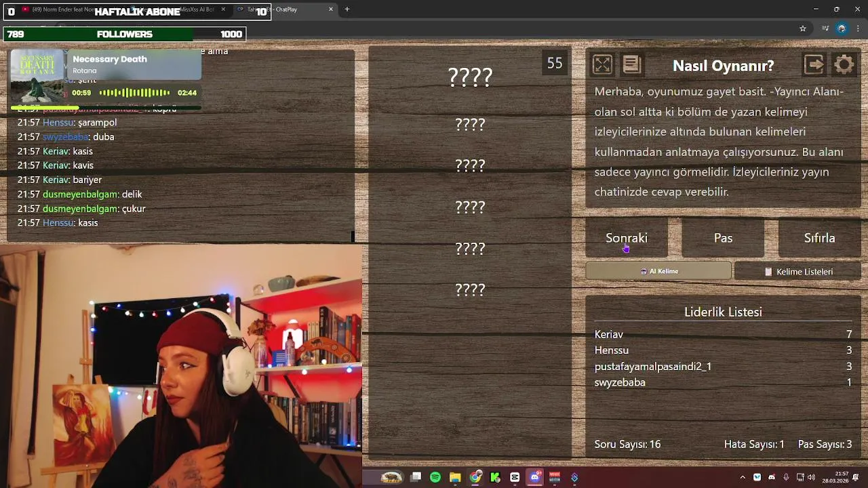This screenshot has height=488, width=868.
Task: Click the microphone tray icon
Action: point(786,477)
